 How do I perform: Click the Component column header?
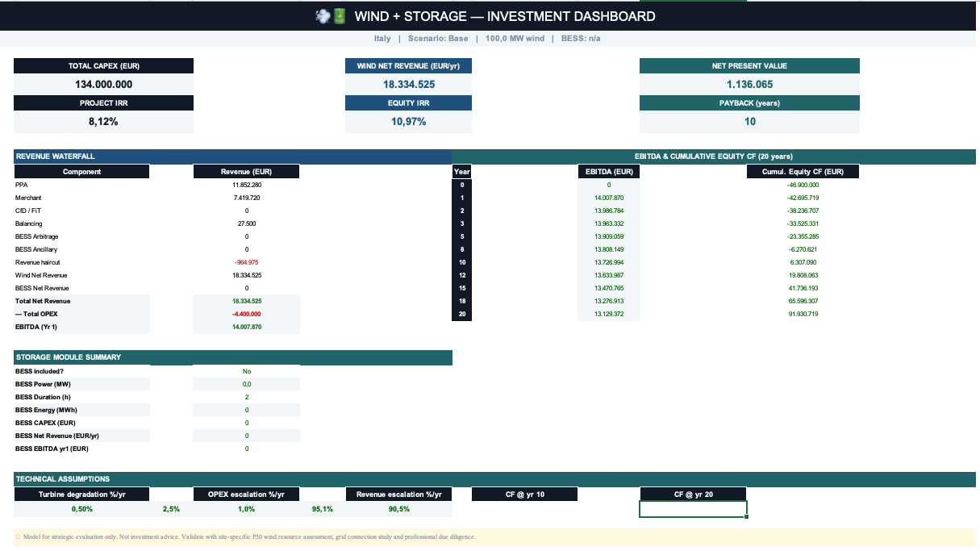pos(81,172)
